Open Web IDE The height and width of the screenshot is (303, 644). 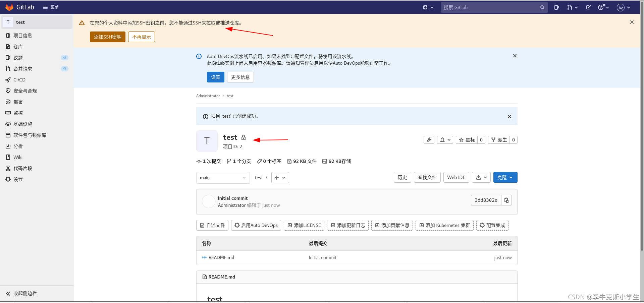pyautogui.click(x=456, y=177)
